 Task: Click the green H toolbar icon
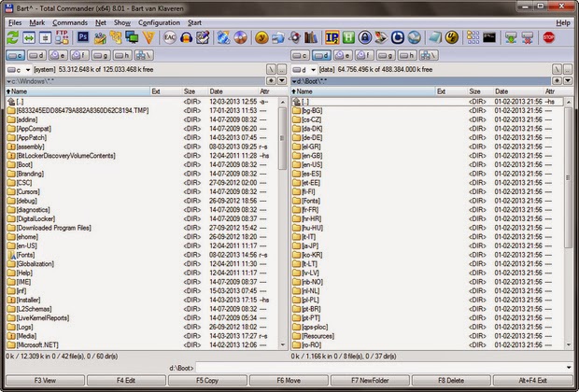coord(348,37)
